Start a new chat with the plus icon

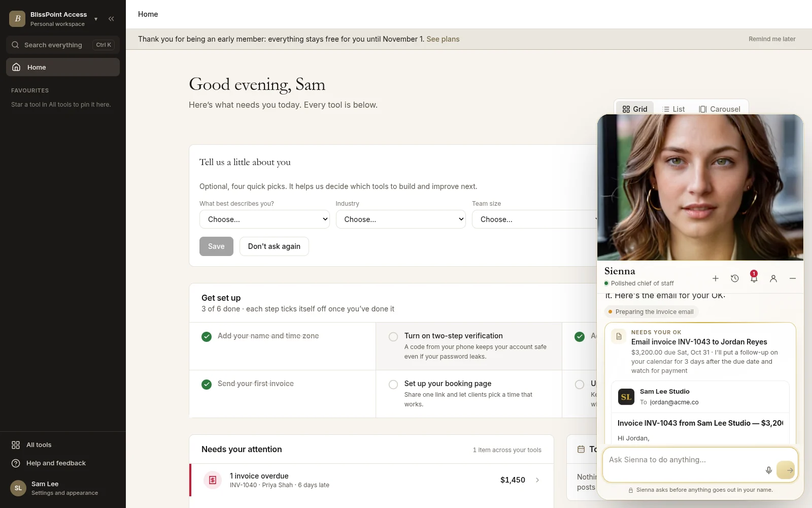(716, 278)
